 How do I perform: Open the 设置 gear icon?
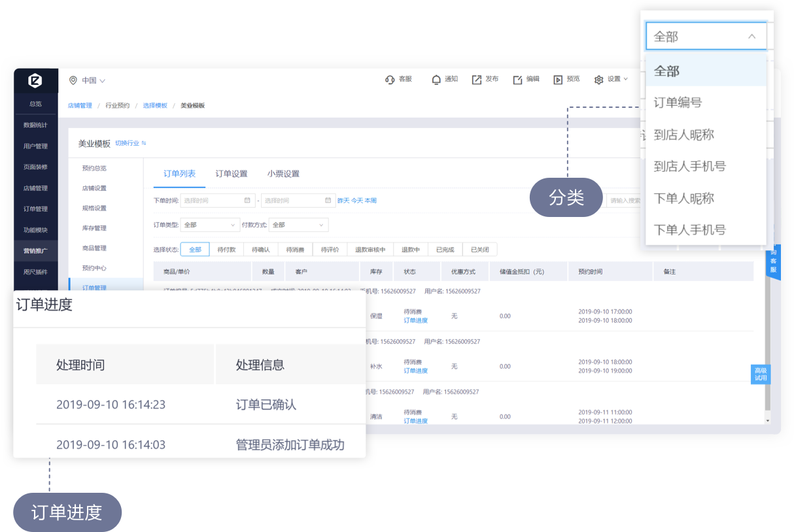point(598,80)
